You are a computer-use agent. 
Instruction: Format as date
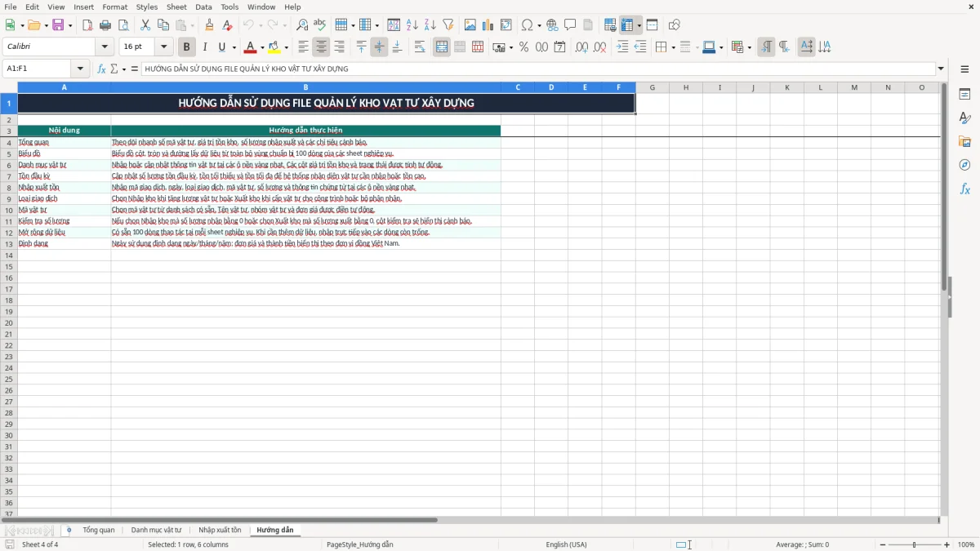(559, 47)
